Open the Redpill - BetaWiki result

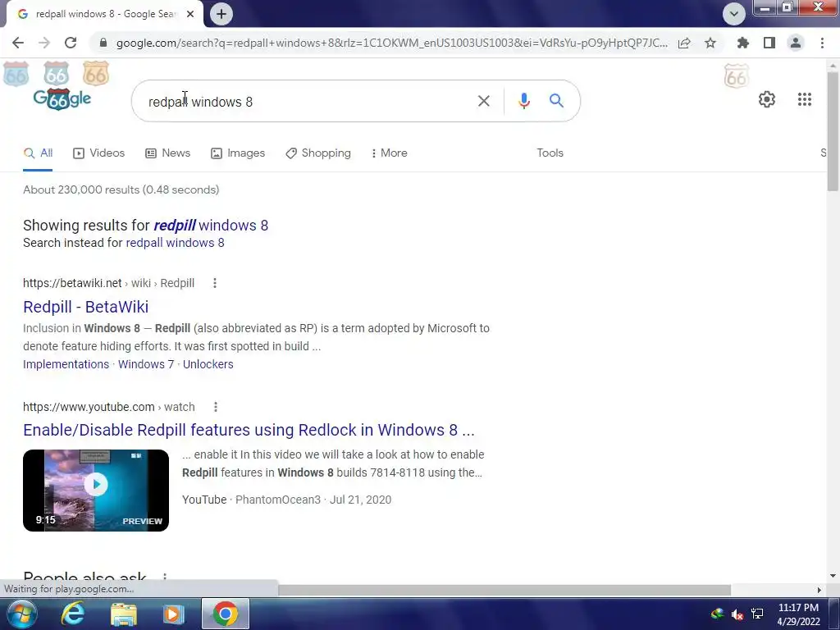[85, 307]
